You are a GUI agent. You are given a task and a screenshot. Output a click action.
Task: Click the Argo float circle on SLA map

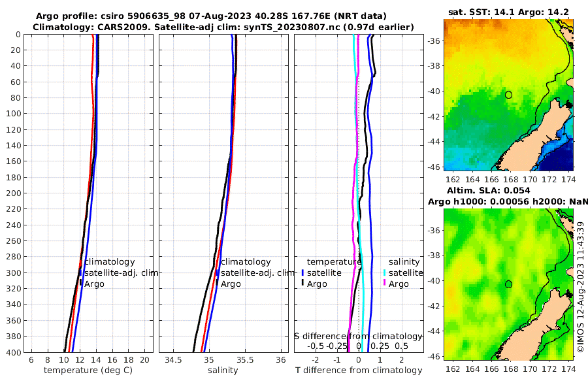point(508,284)
